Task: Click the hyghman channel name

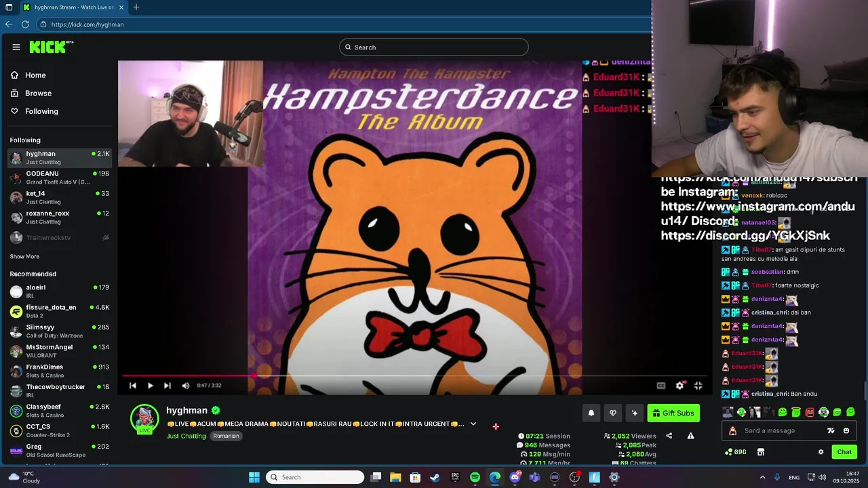Action: coord(186,410)
